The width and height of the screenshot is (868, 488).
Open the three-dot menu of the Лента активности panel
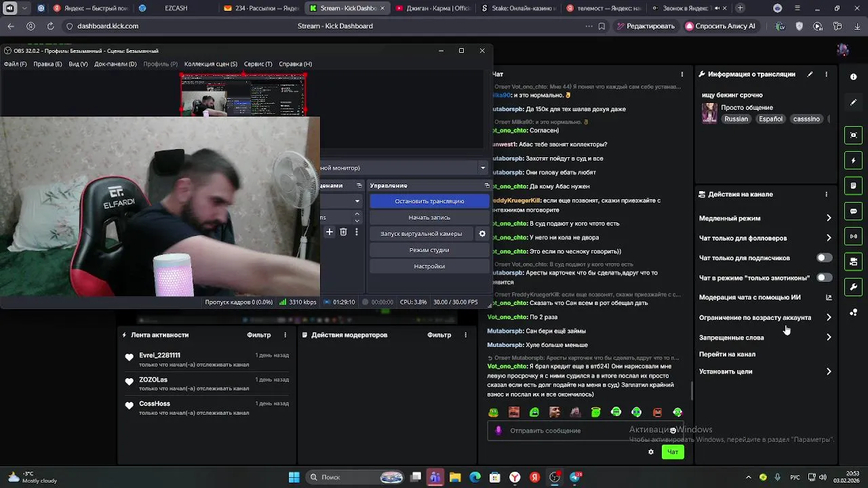(285, 335)
